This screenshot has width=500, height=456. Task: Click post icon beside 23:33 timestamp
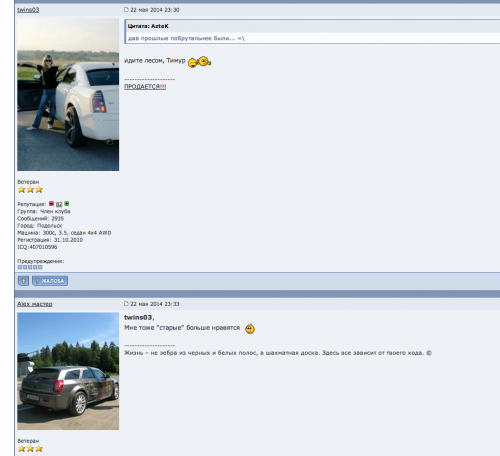(x=126, y=304)
